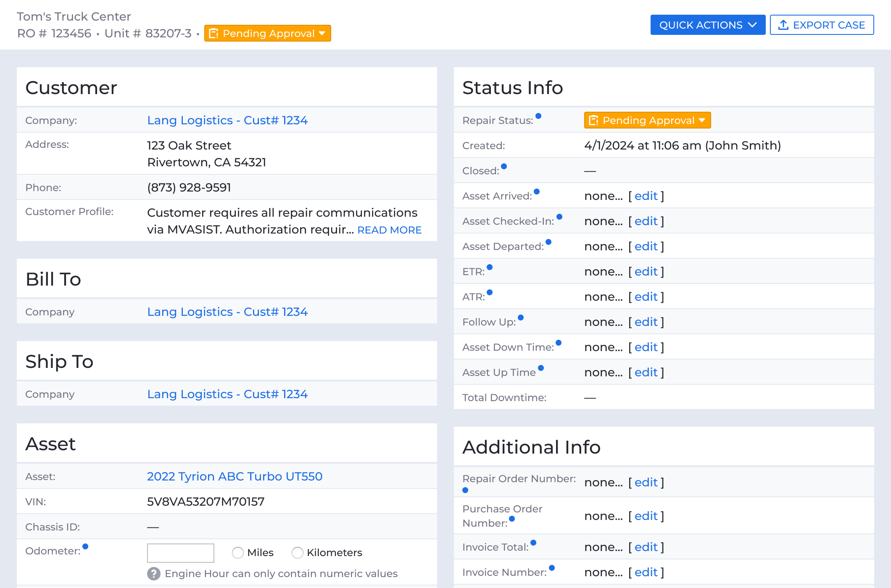Click the blue dot beside Follow Up
The image size is (891, 588).
[x=521, y=318]
